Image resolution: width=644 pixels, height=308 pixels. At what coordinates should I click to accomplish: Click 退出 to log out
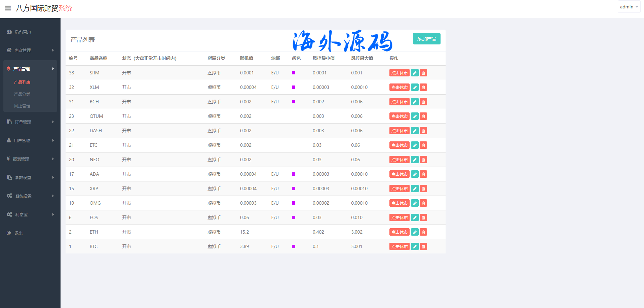(x=18, y=233)
